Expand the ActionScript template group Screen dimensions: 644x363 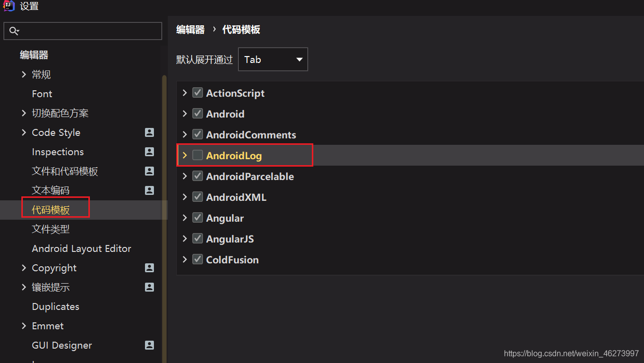pyautogui.click(x=184, y=93)
